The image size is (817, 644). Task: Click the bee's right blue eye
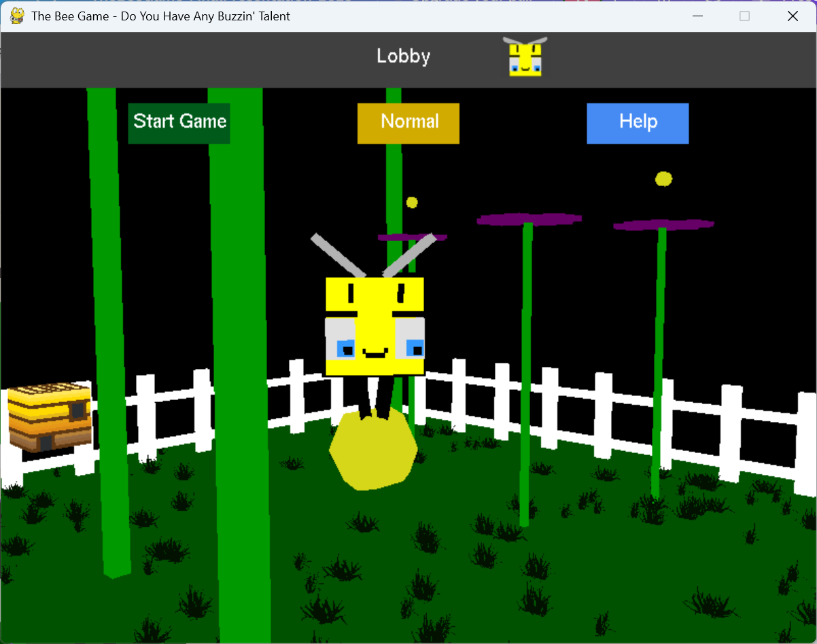(x=413, y=348)
